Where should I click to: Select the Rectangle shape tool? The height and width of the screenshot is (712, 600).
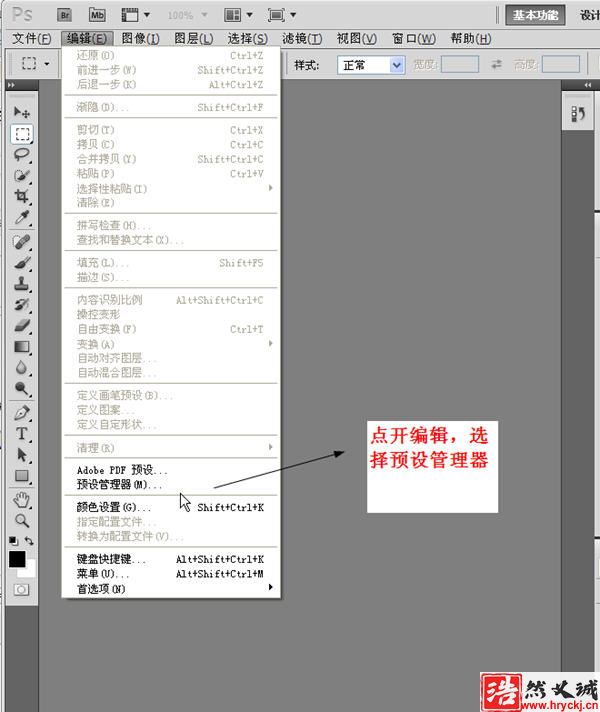pos(21,475)
